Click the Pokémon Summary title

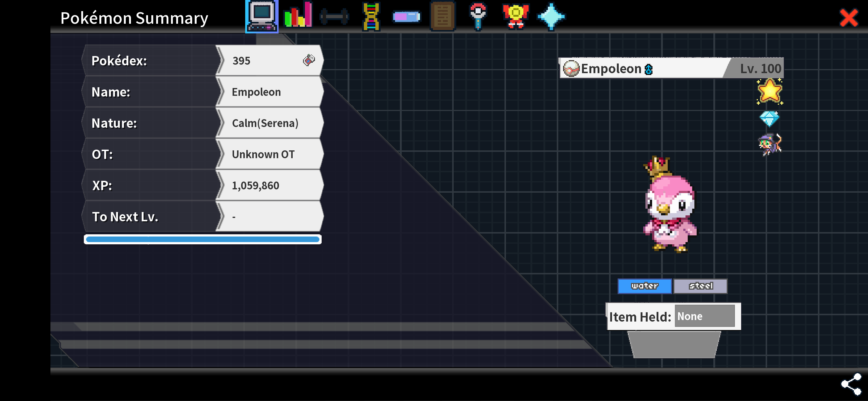(x=134, y=18)
